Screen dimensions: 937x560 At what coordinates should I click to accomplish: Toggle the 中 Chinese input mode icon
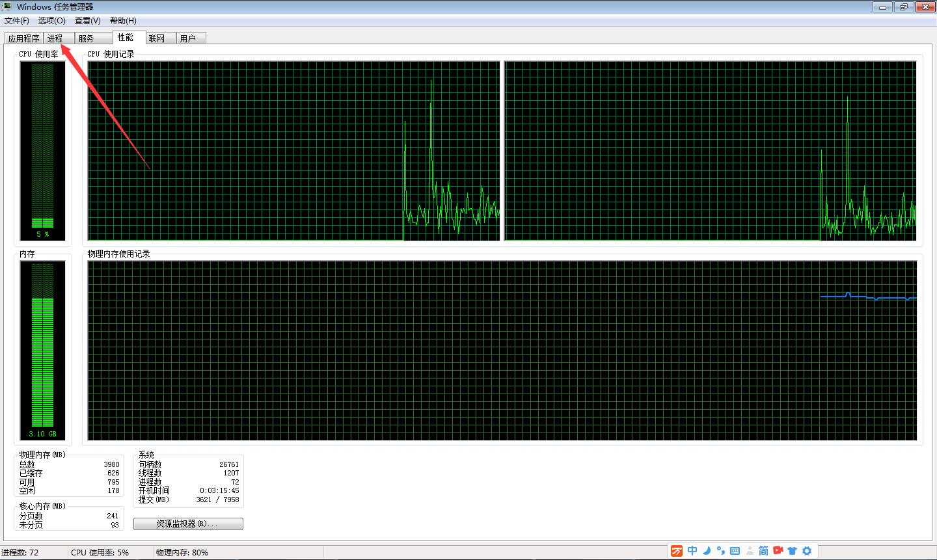692,551
